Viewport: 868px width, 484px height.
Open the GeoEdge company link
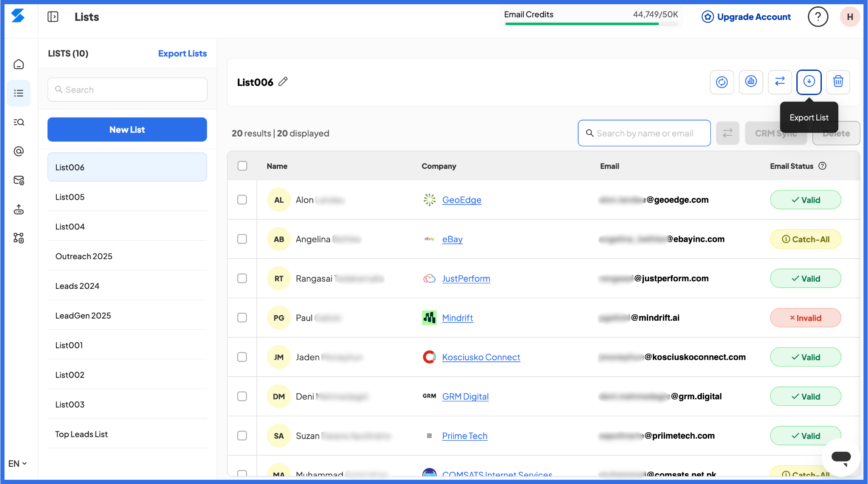[x=462, y=200]
